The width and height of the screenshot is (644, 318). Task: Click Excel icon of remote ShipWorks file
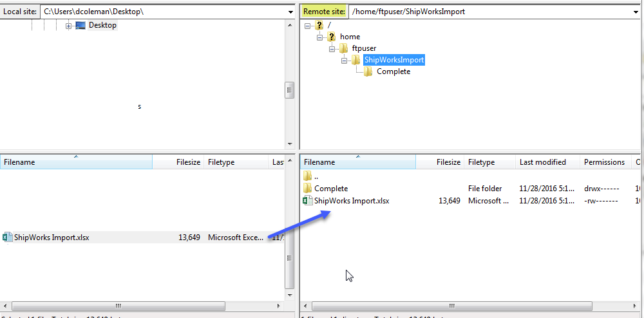click(x=307, y=201)
